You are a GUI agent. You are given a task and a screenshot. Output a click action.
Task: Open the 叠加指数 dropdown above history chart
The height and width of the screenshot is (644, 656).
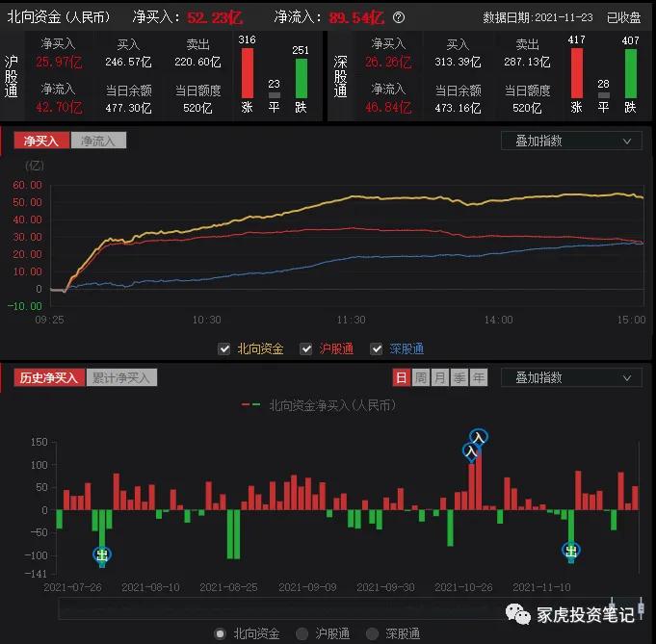pyautogui.click(x=571, y=377)
